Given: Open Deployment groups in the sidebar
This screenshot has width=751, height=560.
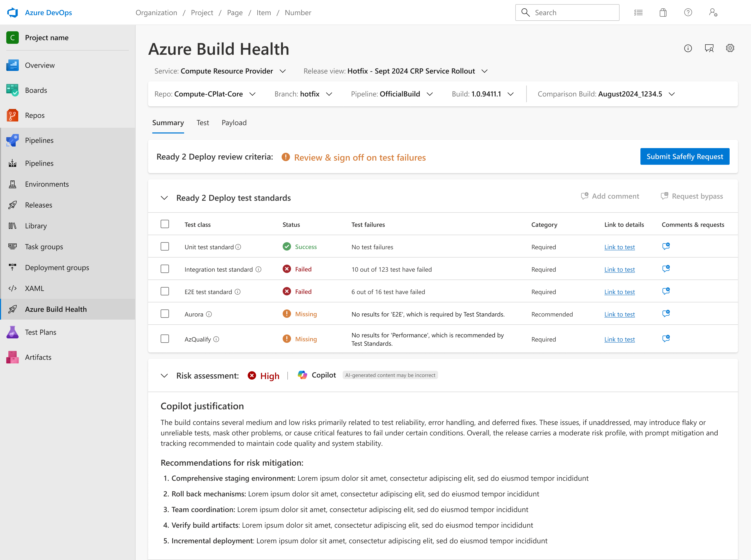Looking at the screenshot, I should click(68, 267).
